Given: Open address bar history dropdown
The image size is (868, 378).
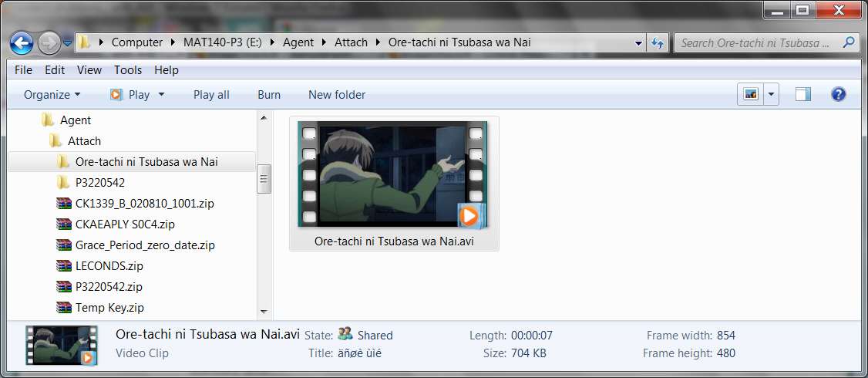Looking at the screenshot, I should tap(638, 42).
